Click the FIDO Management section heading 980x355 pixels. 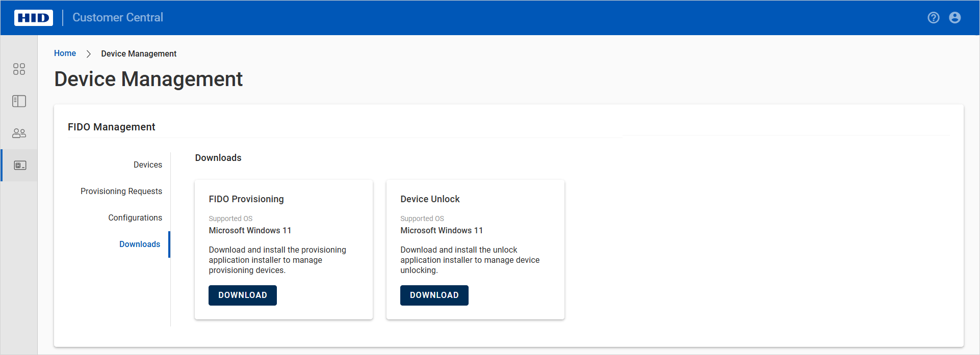[111, 127]
